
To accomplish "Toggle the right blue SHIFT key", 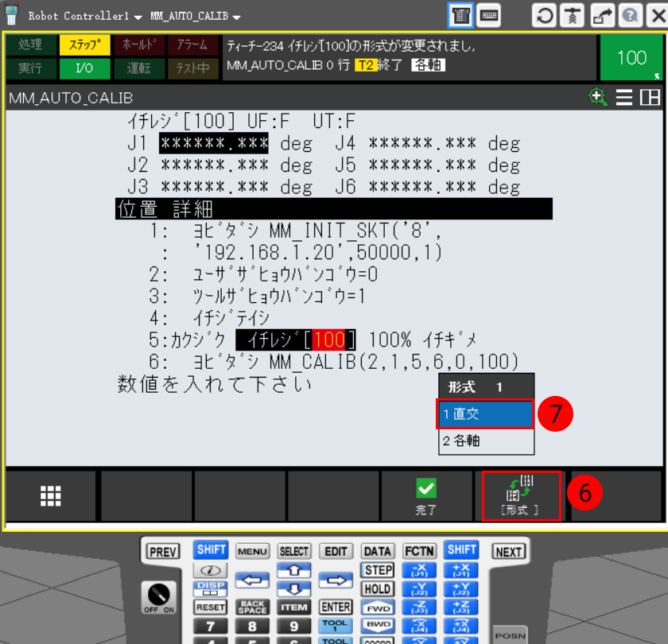I will pos(461,550).
